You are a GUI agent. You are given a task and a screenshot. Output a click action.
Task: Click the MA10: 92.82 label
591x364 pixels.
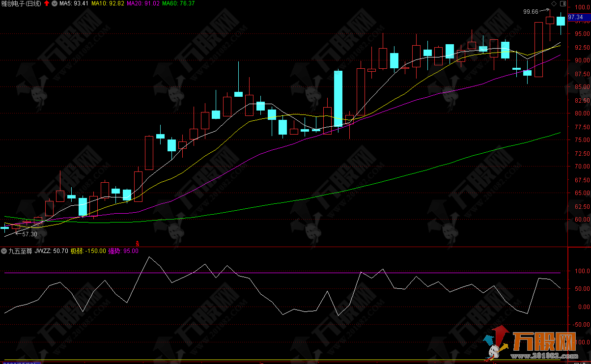[107, 3]
